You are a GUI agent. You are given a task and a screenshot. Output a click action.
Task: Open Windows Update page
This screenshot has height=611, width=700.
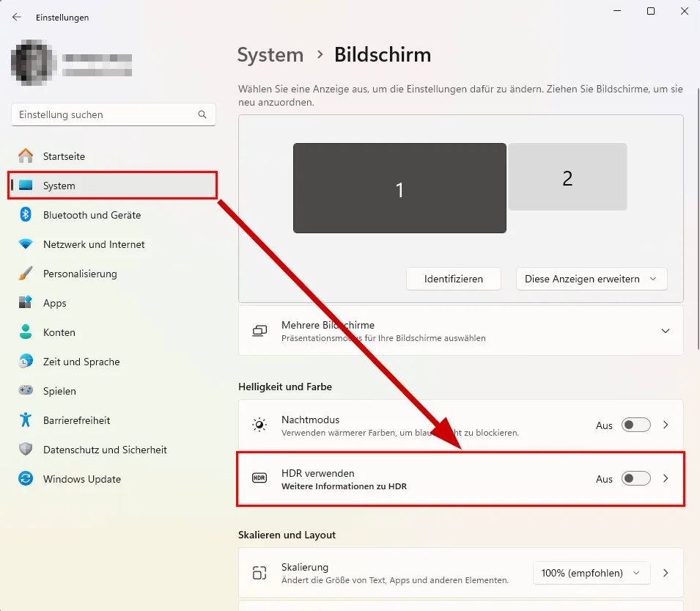coord(81,479)
